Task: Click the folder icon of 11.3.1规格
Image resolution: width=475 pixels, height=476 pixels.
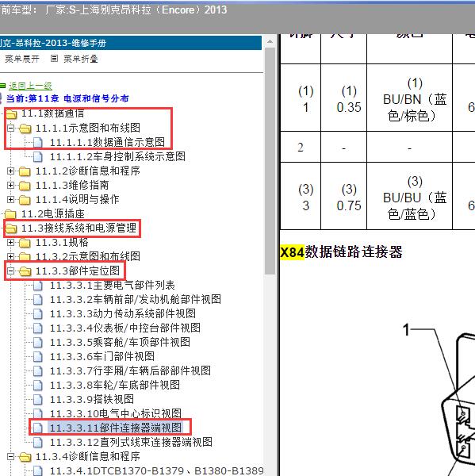Action: point(25,243)
